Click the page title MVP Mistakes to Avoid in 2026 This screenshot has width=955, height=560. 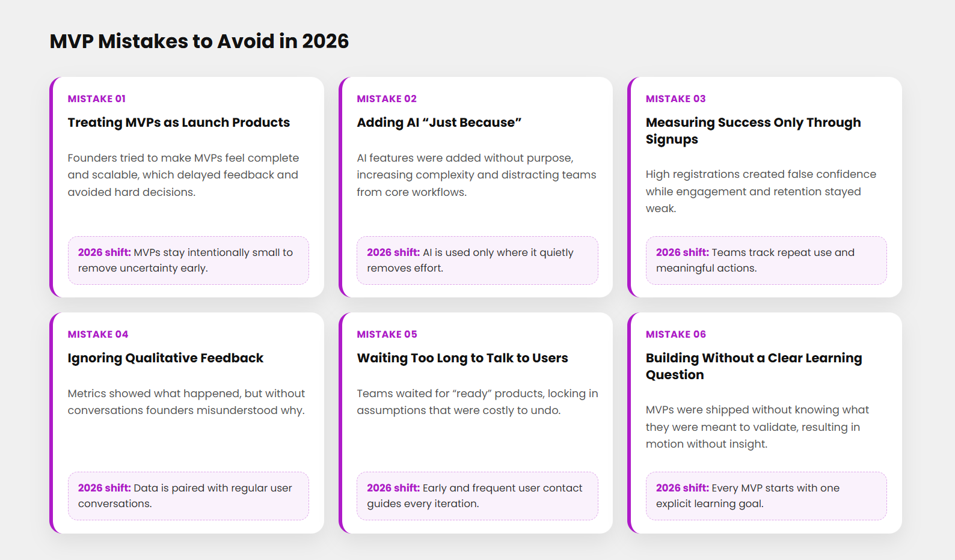[199, 41]
